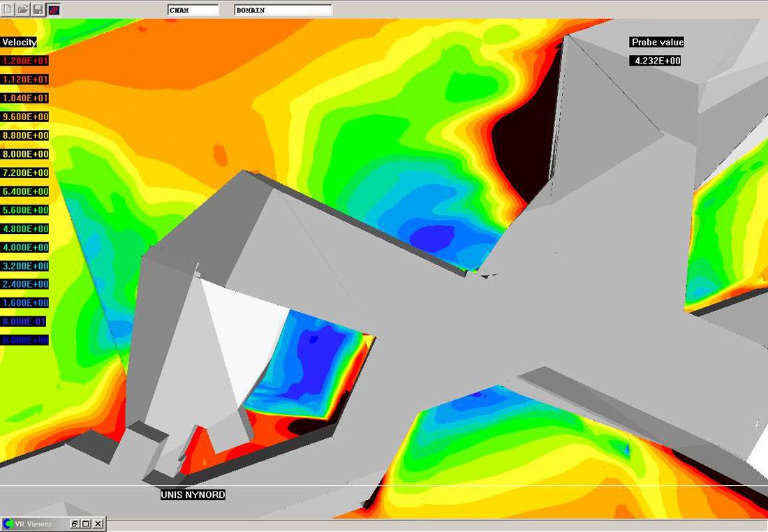Click the Probe value label
This screenshot has width=768, height=532.
click(657, 42)
